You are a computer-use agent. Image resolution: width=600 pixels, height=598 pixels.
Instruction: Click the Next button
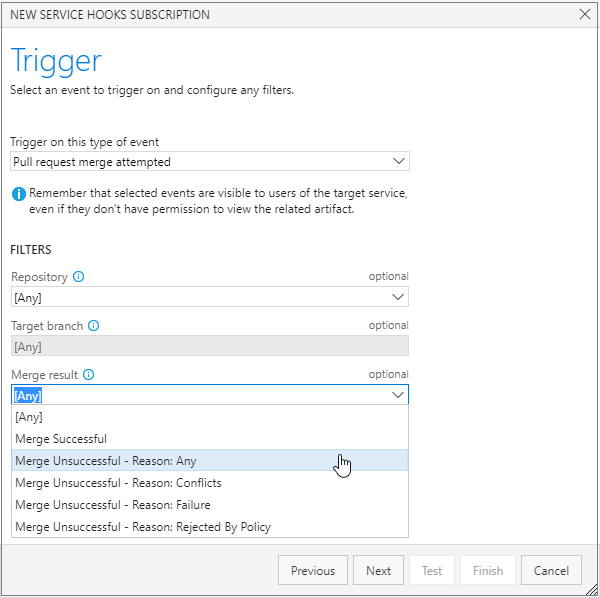click(x=378, y=570)
